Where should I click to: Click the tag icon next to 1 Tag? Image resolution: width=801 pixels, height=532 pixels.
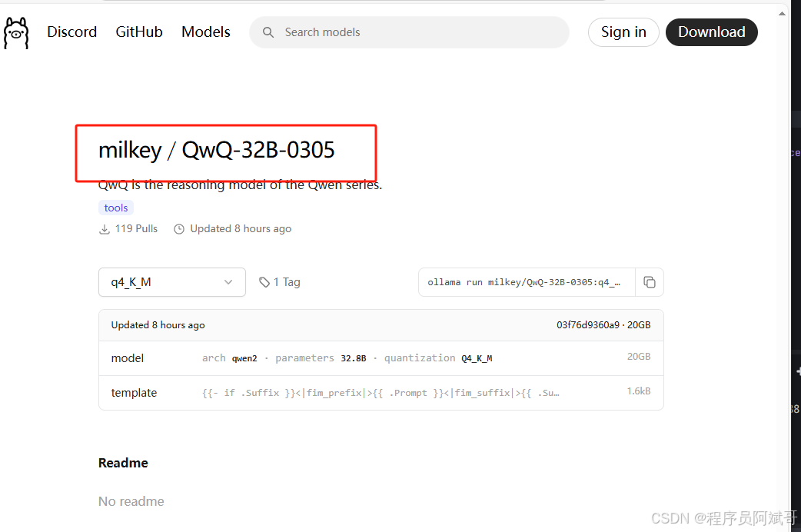pos(264,282)
